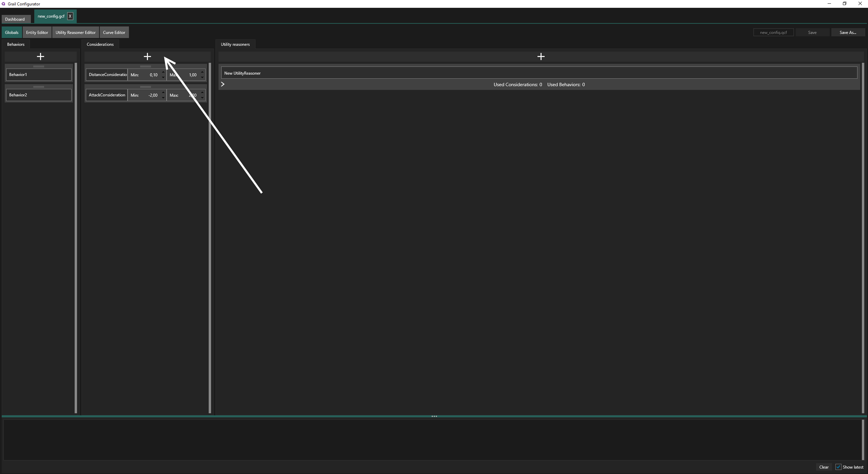This screenshot has width=868, height=474.
Task: Expand the New UtilityReasoner details chevron
Action: coord(223,84)
